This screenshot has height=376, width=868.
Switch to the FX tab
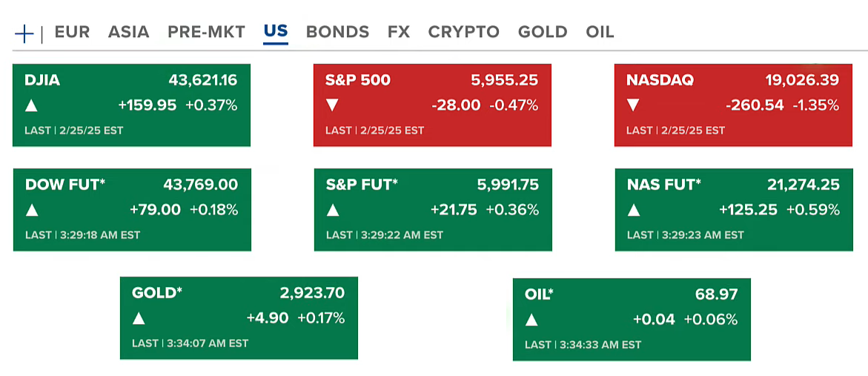click(398, 32)
